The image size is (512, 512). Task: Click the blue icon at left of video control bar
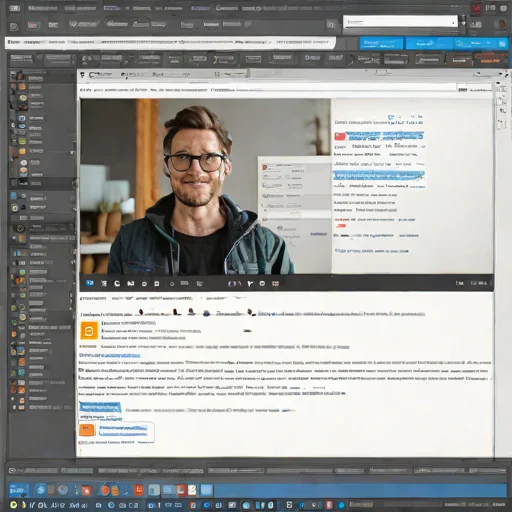[x=90, y=283]
